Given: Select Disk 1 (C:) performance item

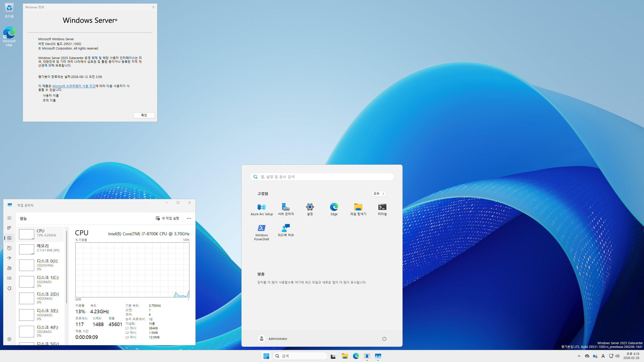Looking at the screenshot, I should click(40, 282).
